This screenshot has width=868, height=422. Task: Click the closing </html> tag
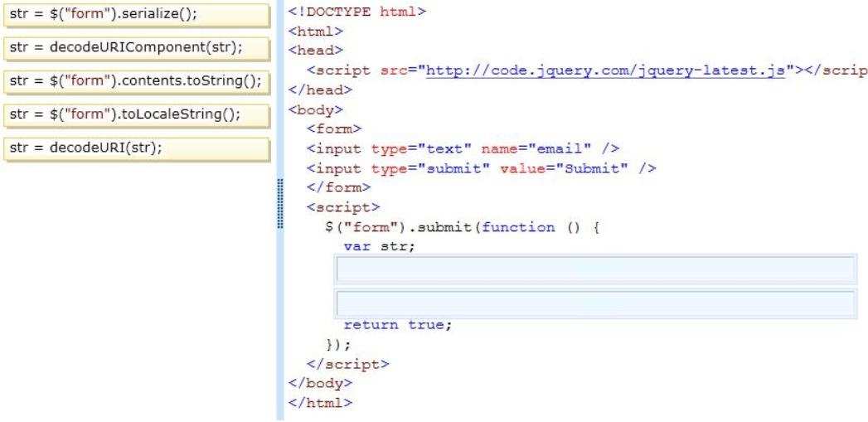(x=320, y=403)
